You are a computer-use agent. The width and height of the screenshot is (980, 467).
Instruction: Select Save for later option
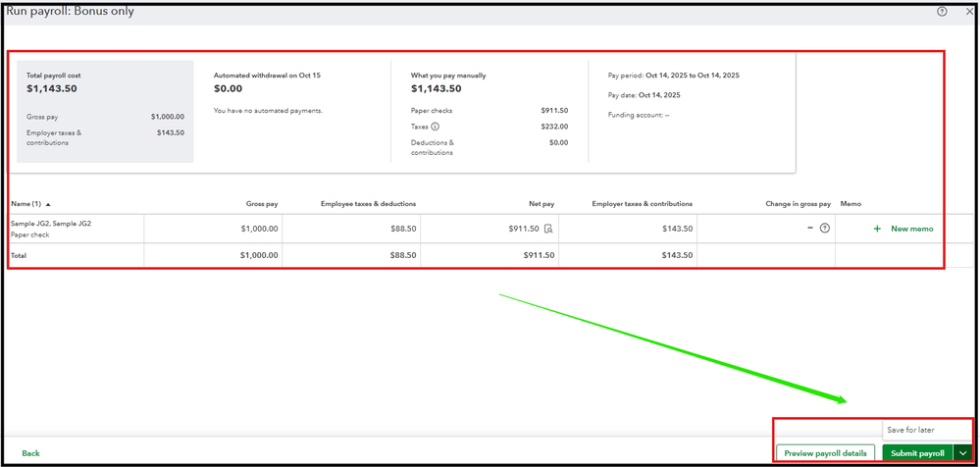910,430
